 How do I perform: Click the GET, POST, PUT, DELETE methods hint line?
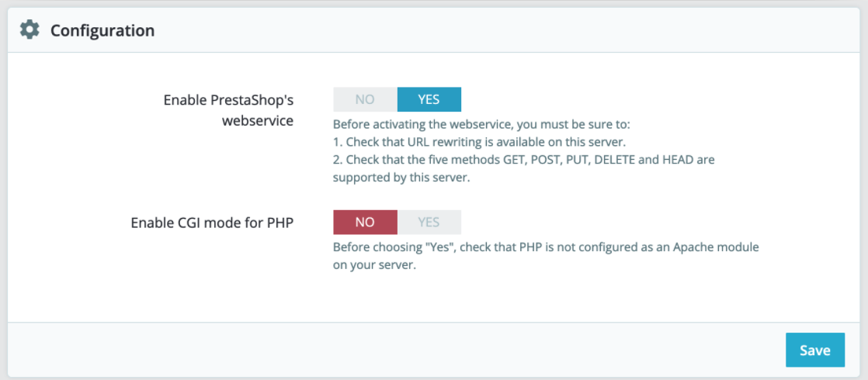(x=524, y=160)
